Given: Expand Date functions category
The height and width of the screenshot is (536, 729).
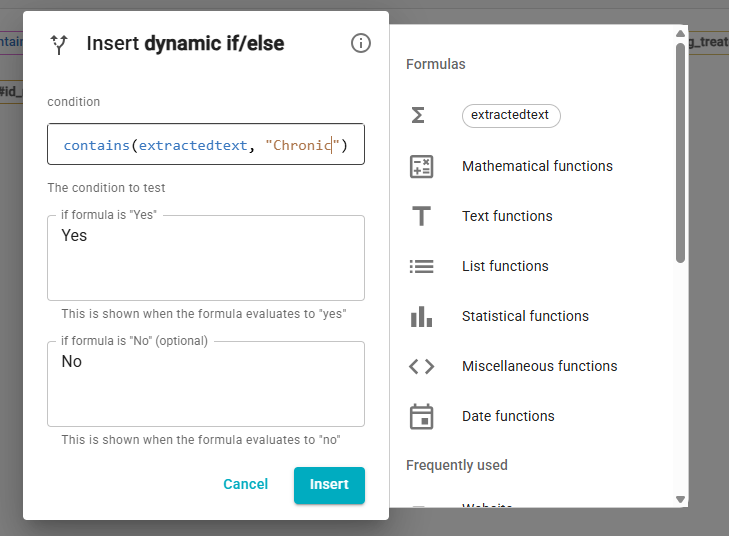Looking at the screenshot, I should pyautogui.click(x=508, y=416).
